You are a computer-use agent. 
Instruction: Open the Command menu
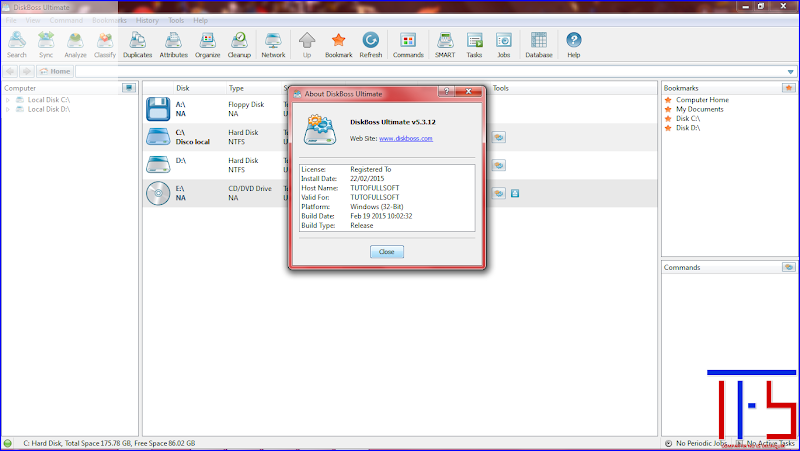click(66, 20)
